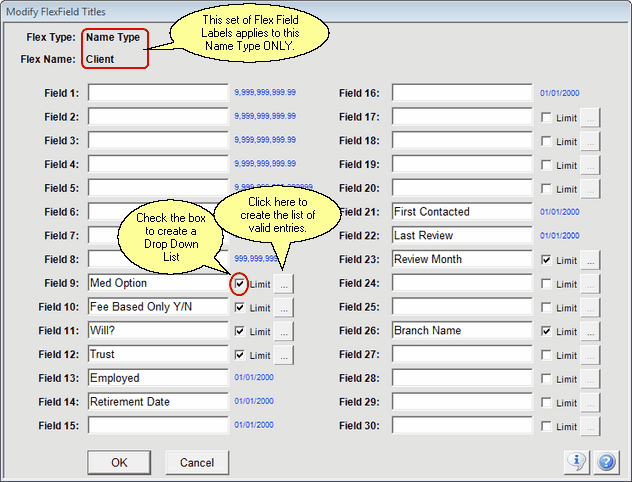632x482 pixels.
Task: Click the Trust text field
Action: 158,354
